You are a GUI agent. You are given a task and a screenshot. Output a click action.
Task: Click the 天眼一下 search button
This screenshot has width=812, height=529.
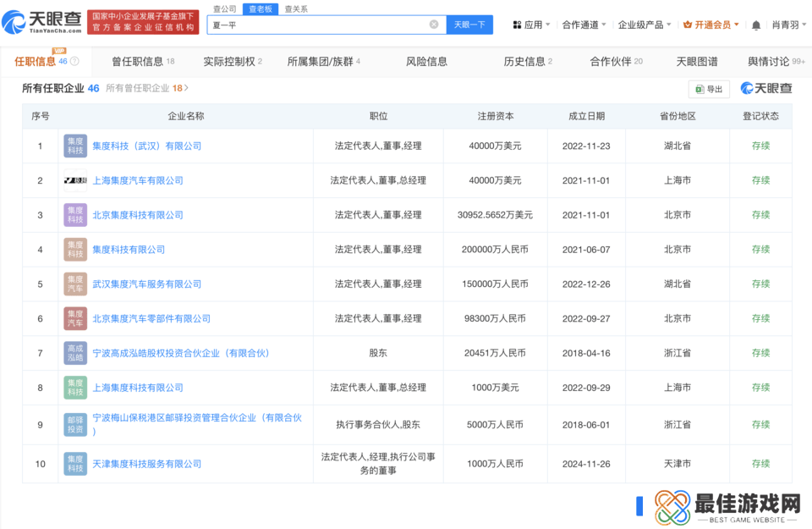(469, 25)
